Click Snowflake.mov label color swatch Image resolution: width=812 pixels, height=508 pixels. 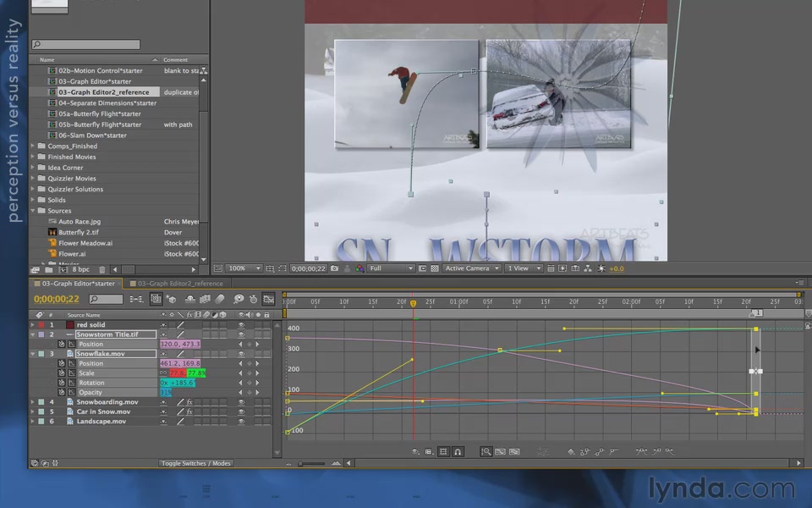(41, 354)
